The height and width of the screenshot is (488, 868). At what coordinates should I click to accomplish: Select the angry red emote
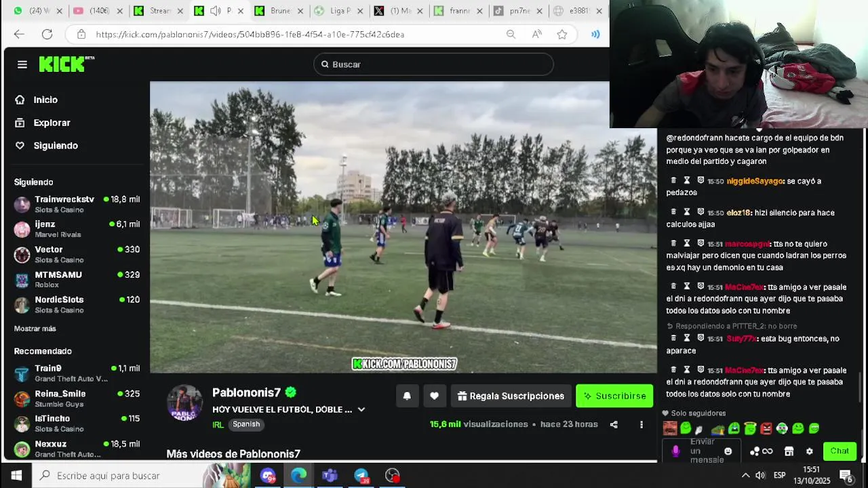(x=766, y=428)
